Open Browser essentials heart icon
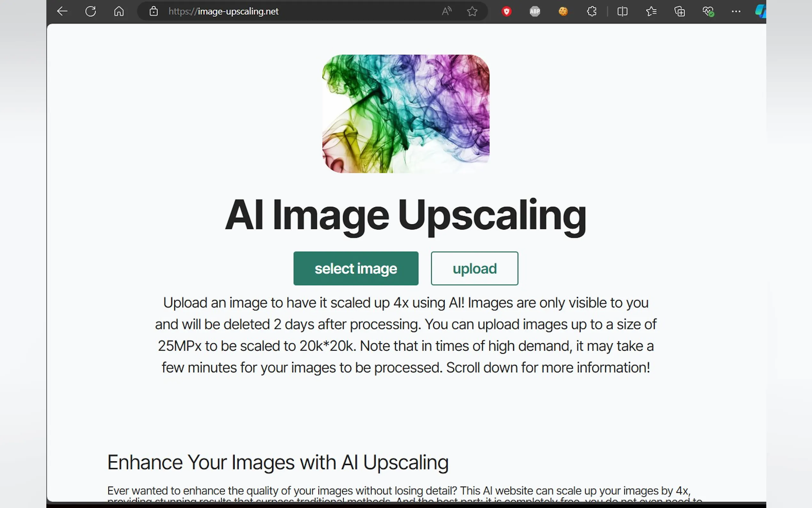Image resolution: width=812 pixels, height=508 pixels. tap(708, 12)
